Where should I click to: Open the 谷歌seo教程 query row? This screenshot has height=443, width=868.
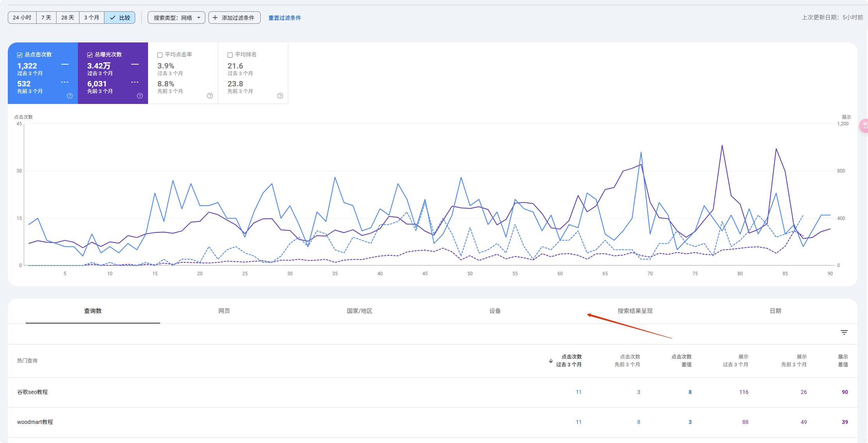[432, 392]
